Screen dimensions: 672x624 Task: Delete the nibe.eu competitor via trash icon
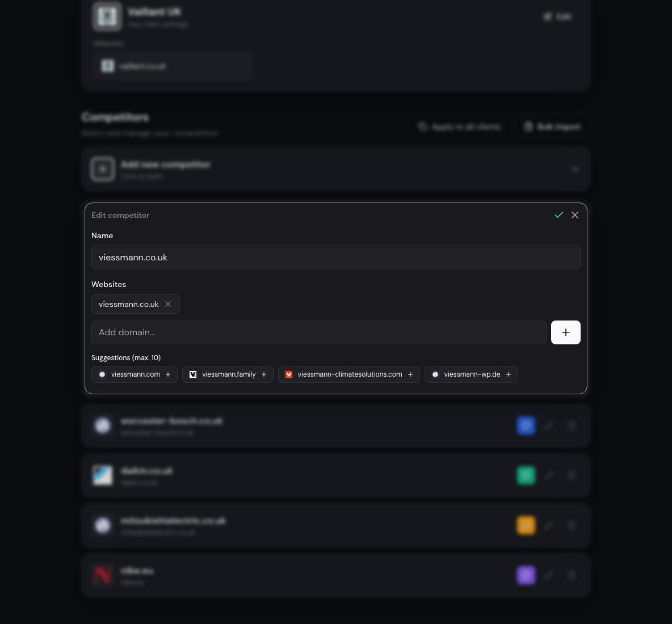[572, 575]
